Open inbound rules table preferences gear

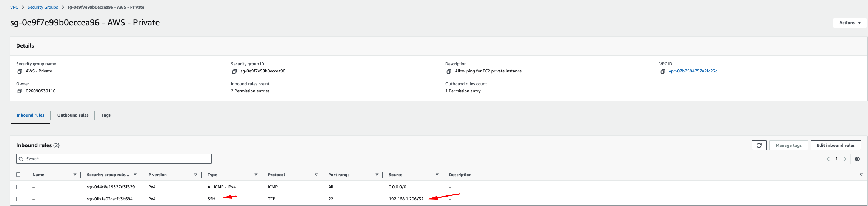pos(857,159)
